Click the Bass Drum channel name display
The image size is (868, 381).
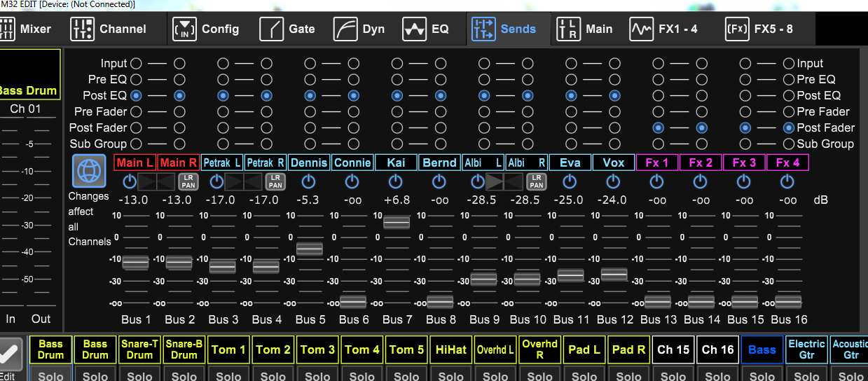30,75
